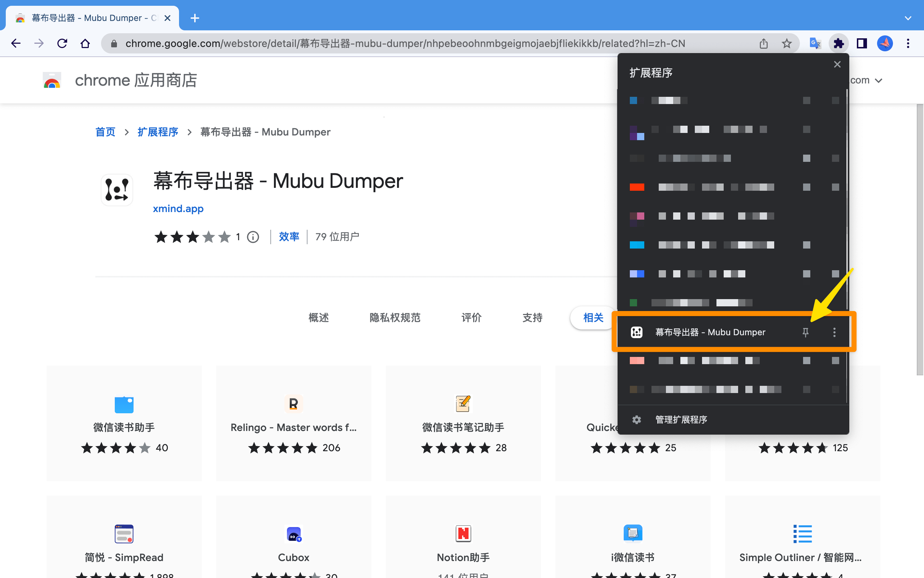
Task: Click the Simple Outliner list icon
Action: tap(802, 534)
